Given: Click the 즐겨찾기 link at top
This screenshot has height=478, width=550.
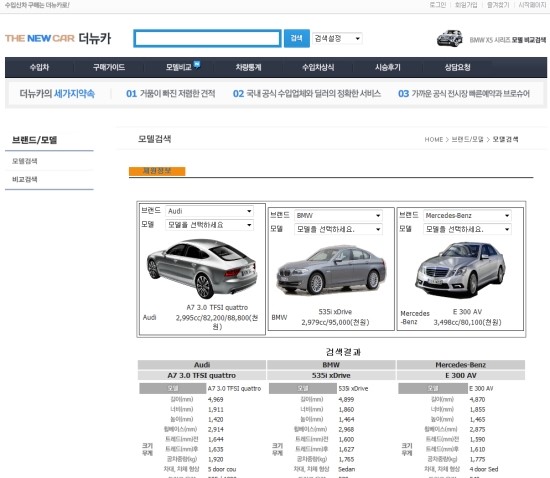Looking at the screenshot, I should point(498,5).
